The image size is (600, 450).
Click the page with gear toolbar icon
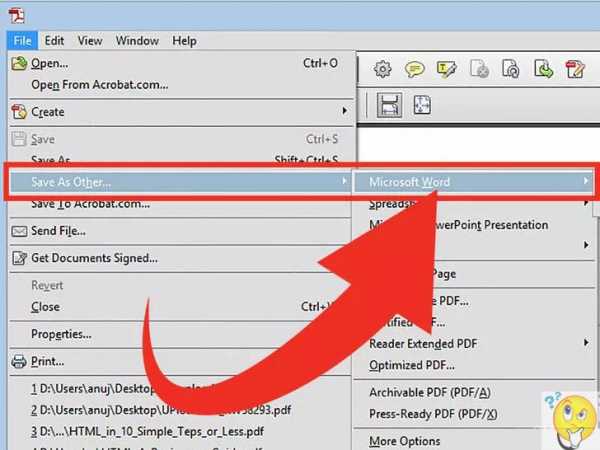479,69
